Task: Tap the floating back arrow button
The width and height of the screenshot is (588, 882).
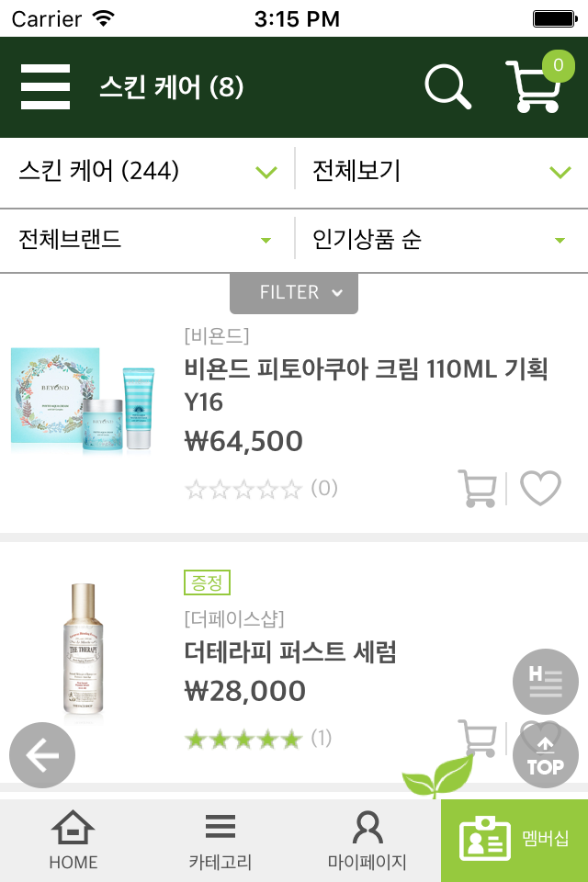Action: [41, 755]
